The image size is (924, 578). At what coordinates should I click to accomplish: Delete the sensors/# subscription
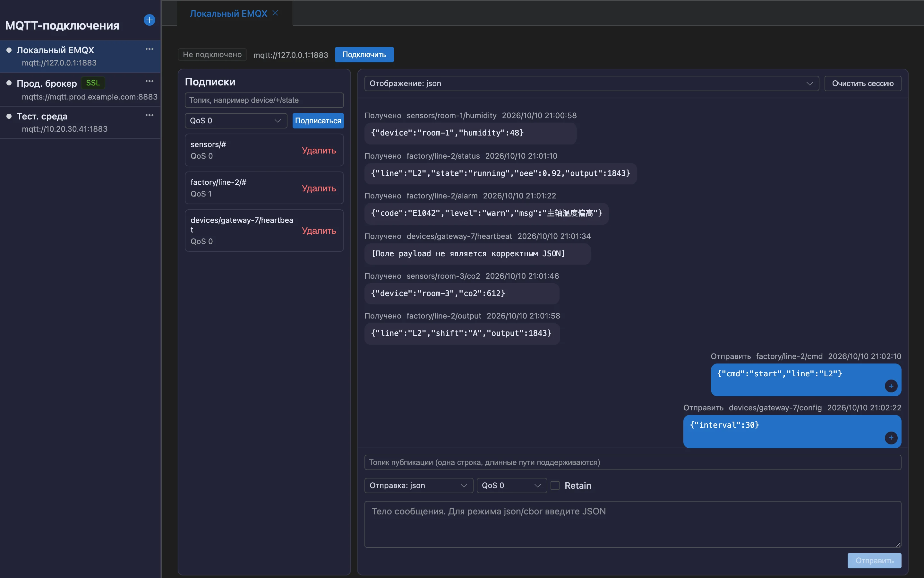click(x=319, y=150)
